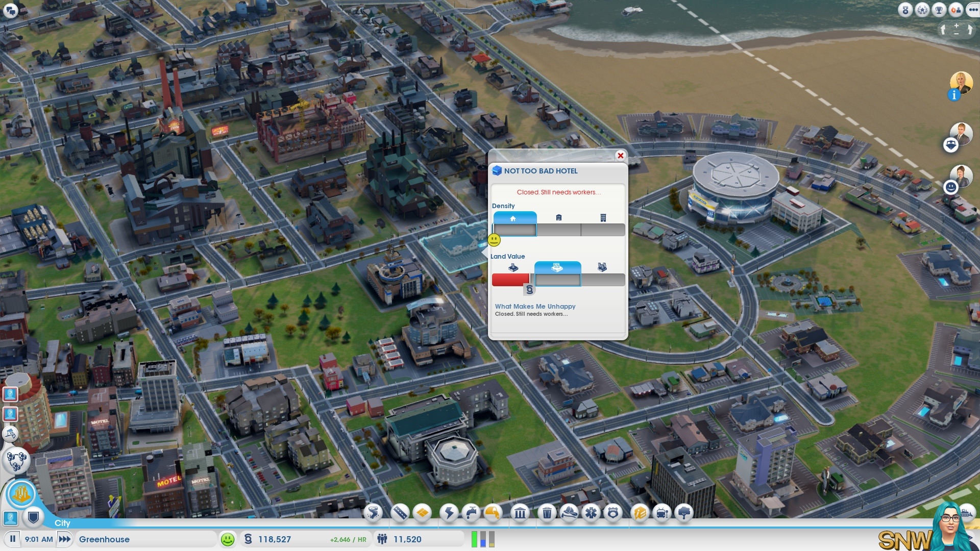Select the Fire services icon

coord(569,512)
